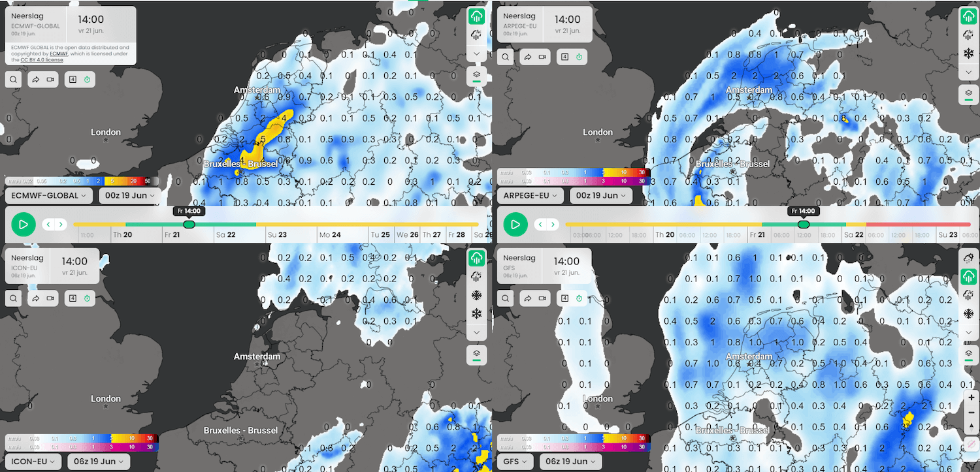Toggle green precipitation layer in ARPEGE-EU panel
The image size is (980, 472).
[x=968, y=16]
